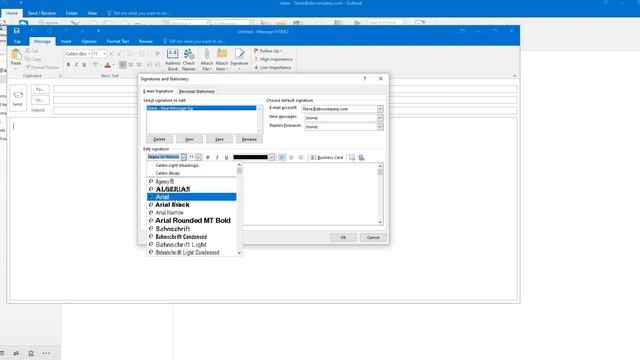The width and height of the screenshot is (640, 360).
Task: Align signature text right
Action: 301,157
